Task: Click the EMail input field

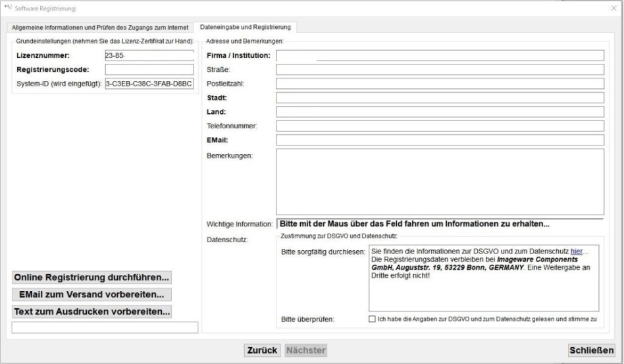Action: coord(440,140)
